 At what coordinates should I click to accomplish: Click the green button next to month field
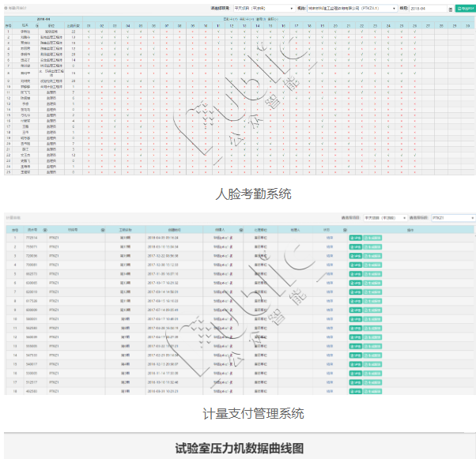pos(463,8)
